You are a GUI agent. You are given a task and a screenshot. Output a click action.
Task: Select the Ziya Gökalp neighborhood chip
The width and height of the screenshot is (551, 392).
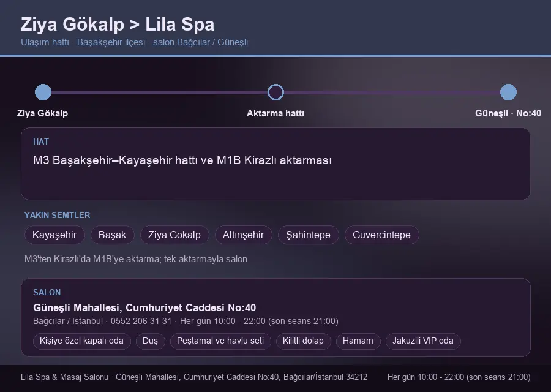pyautogui.click(x=174, y=235)
